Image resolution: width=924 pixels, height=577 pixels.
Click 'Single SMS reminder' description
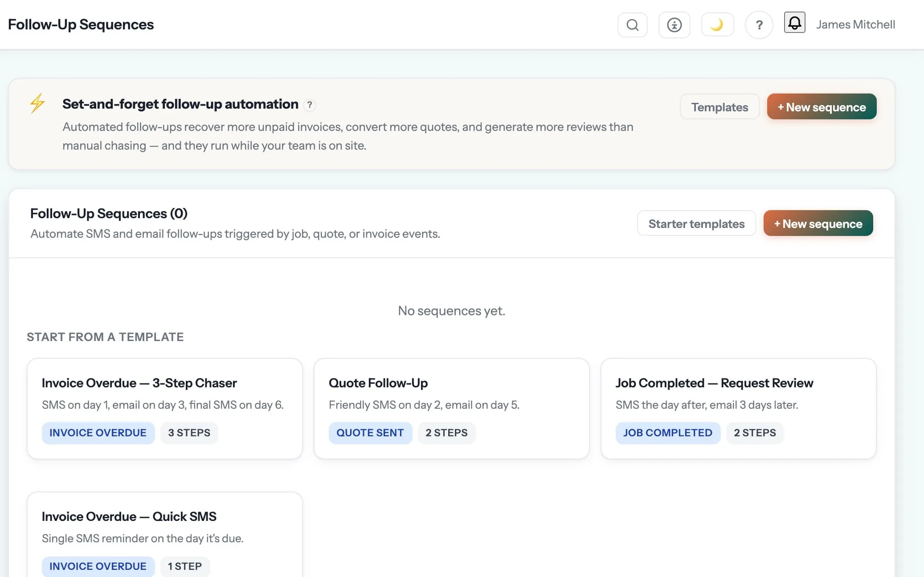[x=143, y=538]
